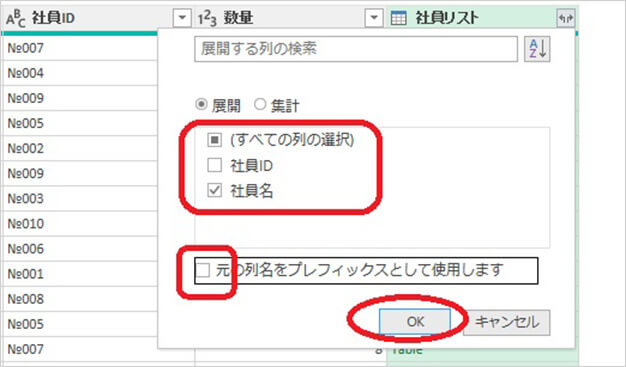Screen dimensions: 626x367
Task: Select the №002 cell
Action: [x=80, y=149]
